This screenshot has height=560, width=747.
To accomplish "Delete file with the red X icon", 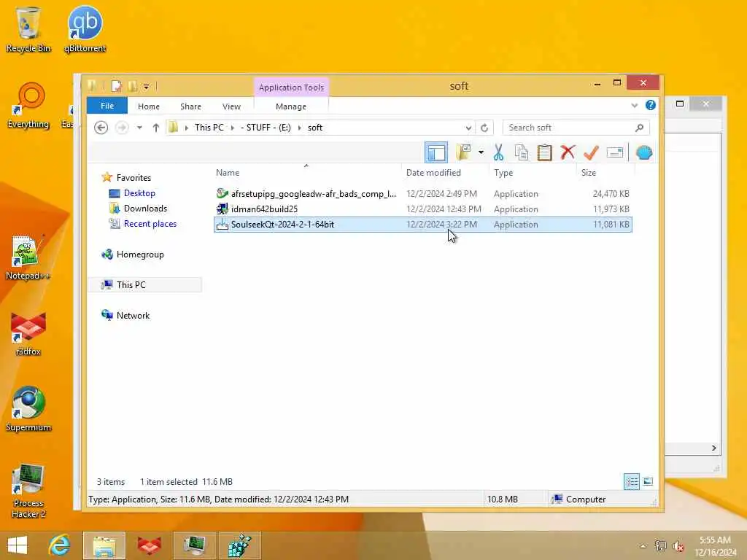I will point(568,152).
